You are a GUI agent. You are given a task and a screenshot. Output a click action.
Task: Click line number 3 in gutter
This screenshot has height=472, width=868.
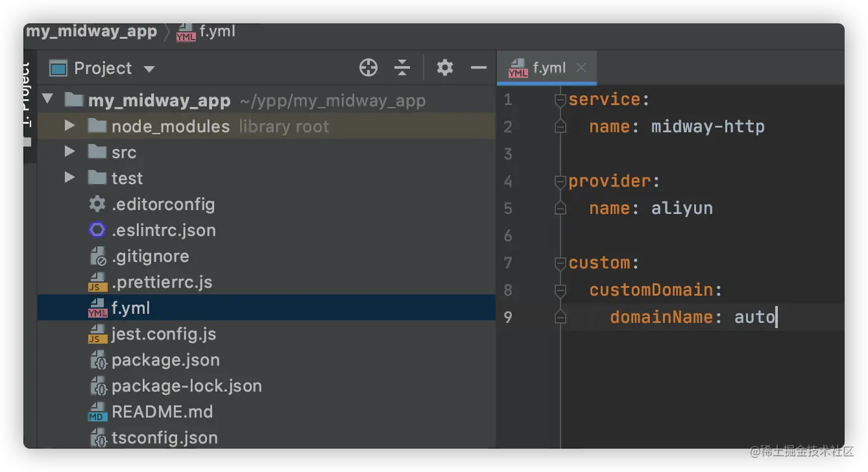pos(507,154)
